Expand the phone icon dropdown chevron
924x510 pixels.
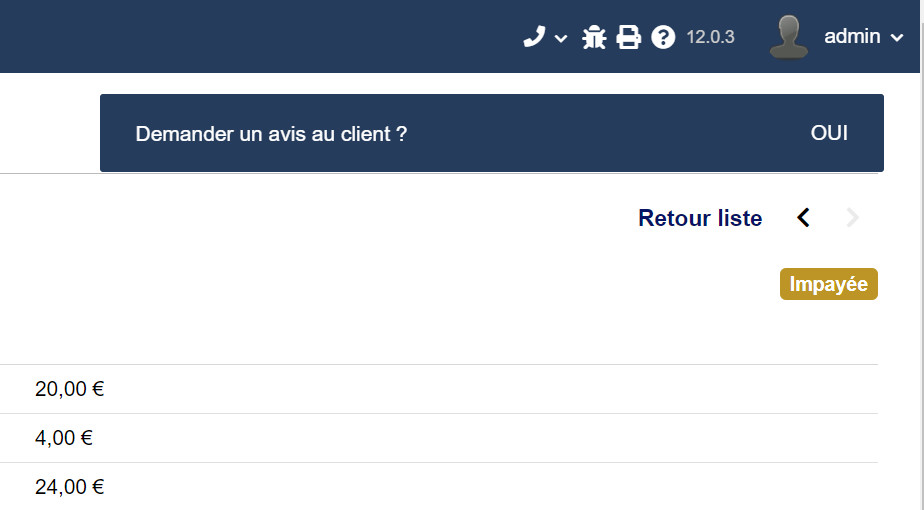point(561,39)
